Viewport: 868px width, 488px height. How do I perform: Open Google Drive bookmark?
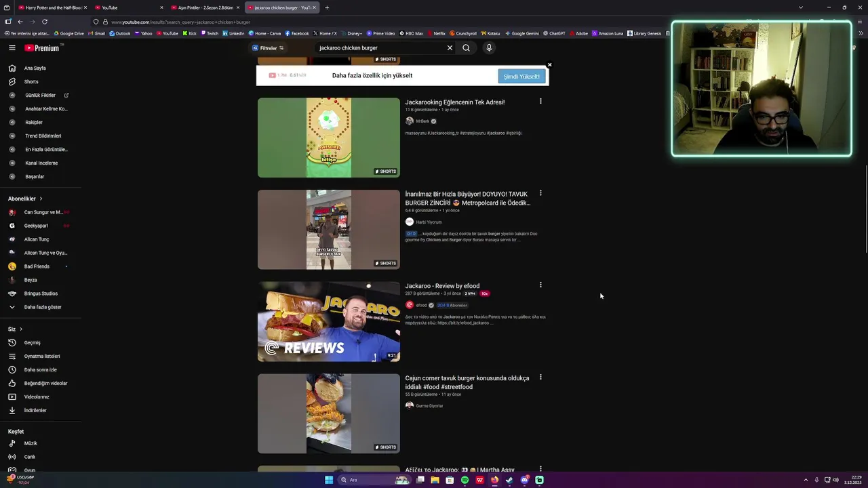point(68,33)
